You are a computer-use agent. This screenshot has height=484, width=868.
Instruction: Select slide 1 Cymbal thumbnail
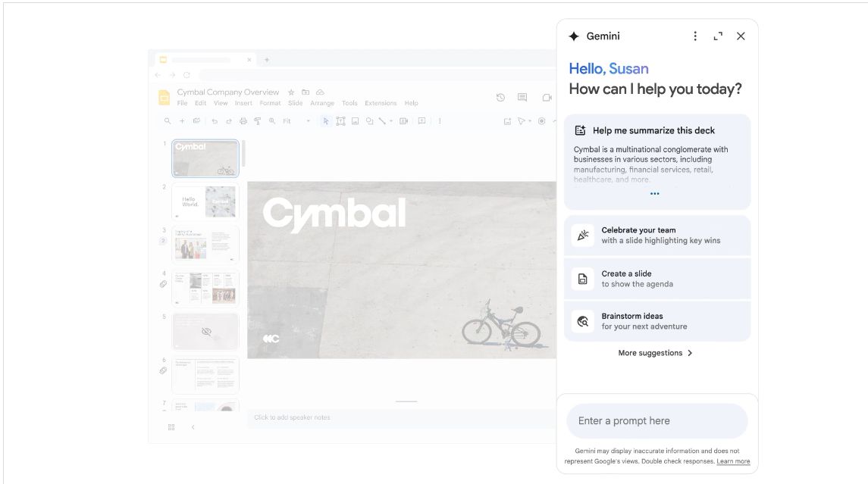point(205,158)
